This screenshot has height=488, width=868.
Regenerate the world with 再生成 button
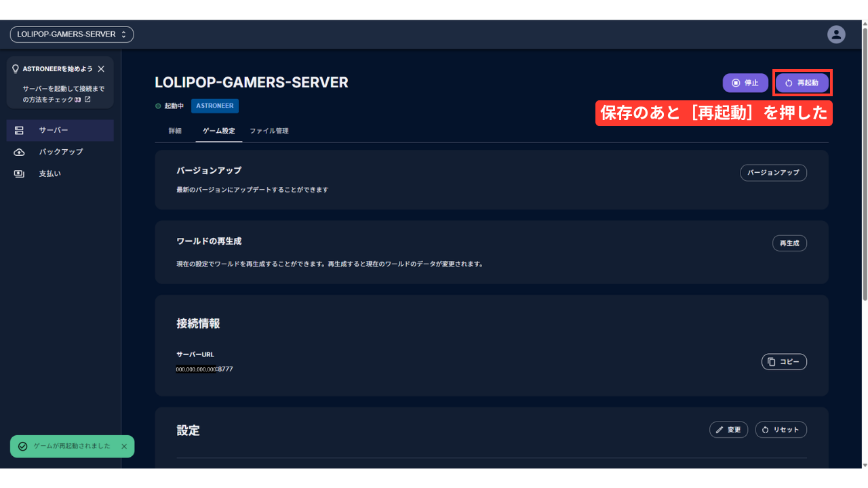[x=789, y=243]
